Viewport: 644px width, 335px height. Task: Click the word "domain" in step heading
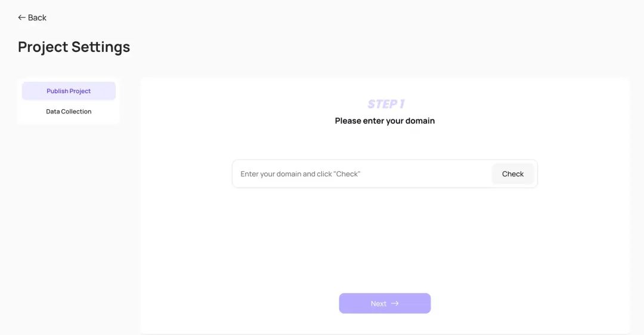420,121
